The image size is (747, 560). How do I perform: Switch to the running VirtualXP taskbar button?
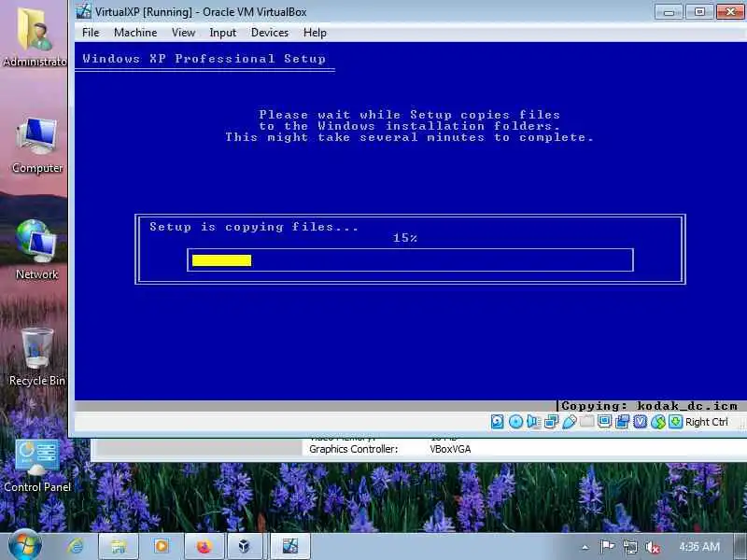click(290, 546)
